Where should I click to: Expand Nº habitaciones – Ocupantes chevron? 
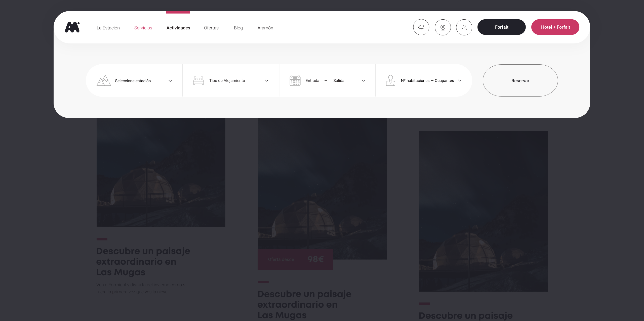click(460, 80)
